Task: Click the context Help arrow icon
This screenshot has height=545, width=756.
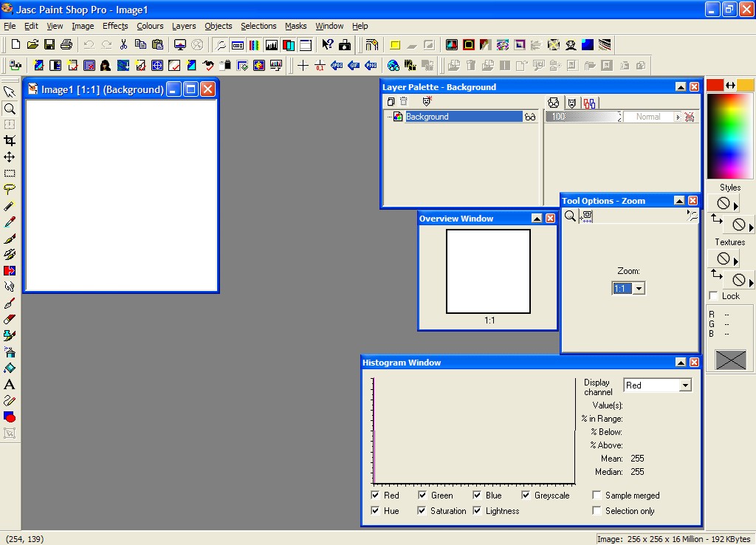Action: pos(327,45)
